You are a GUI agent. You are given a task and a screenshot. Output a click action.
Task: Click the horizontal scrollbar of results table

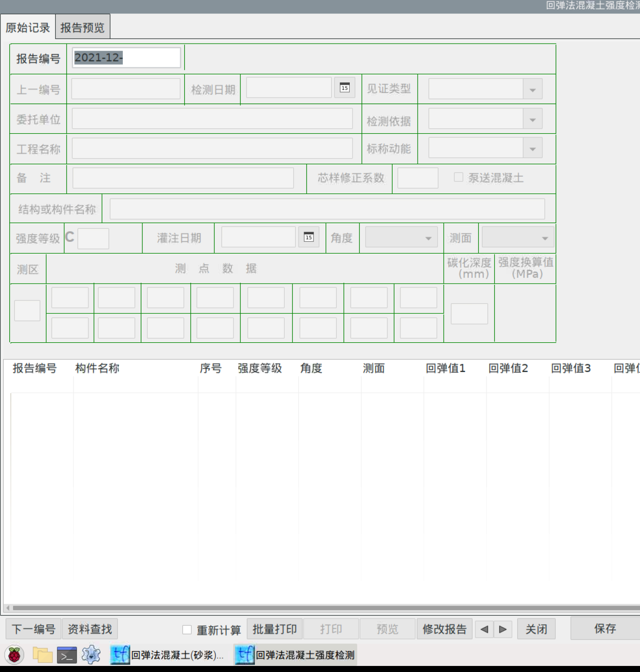[x=326, y=608]
